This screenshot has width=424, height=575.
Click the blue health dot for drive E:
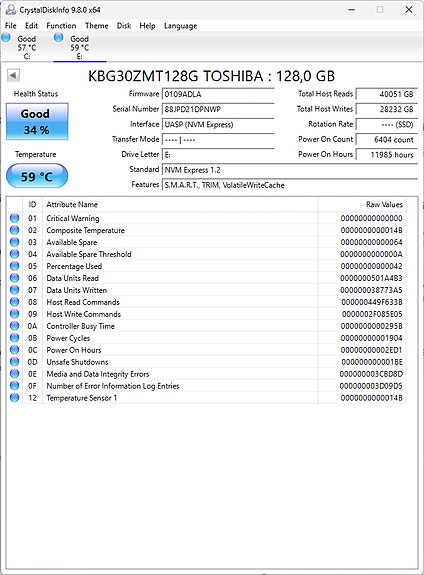point(59,37)
